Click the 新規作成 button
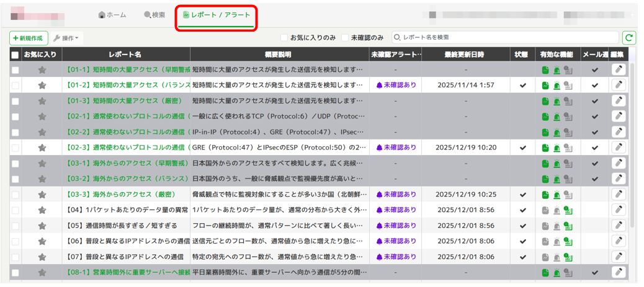 29,38
